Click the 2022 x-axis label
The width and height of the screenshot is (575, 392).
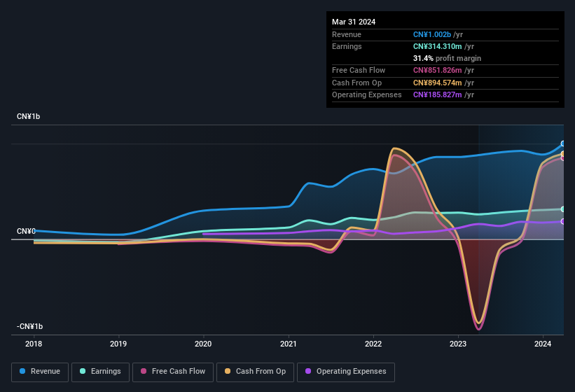click(x=373, y=344)
